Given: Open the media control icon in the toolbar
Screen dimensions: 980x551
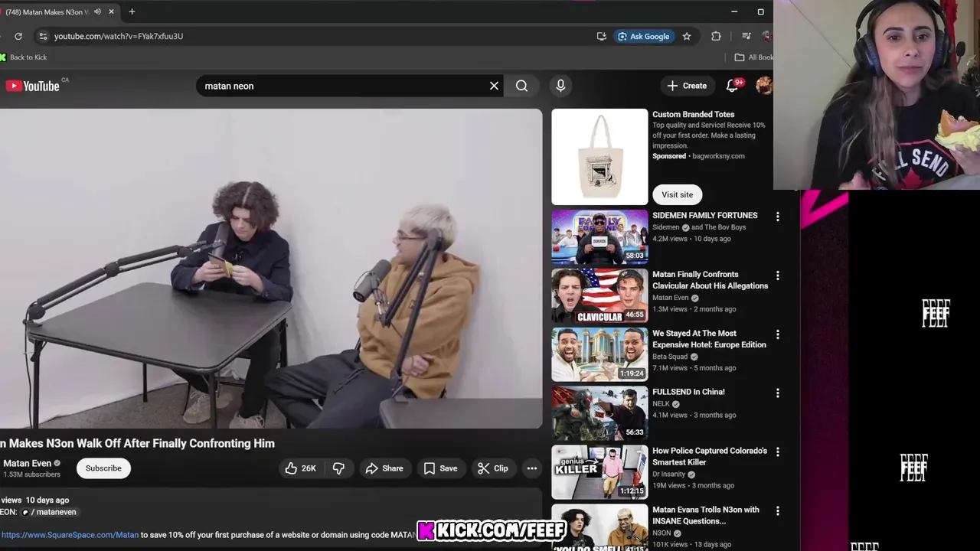Looking at the screenshot, I should tap(746, 36).
